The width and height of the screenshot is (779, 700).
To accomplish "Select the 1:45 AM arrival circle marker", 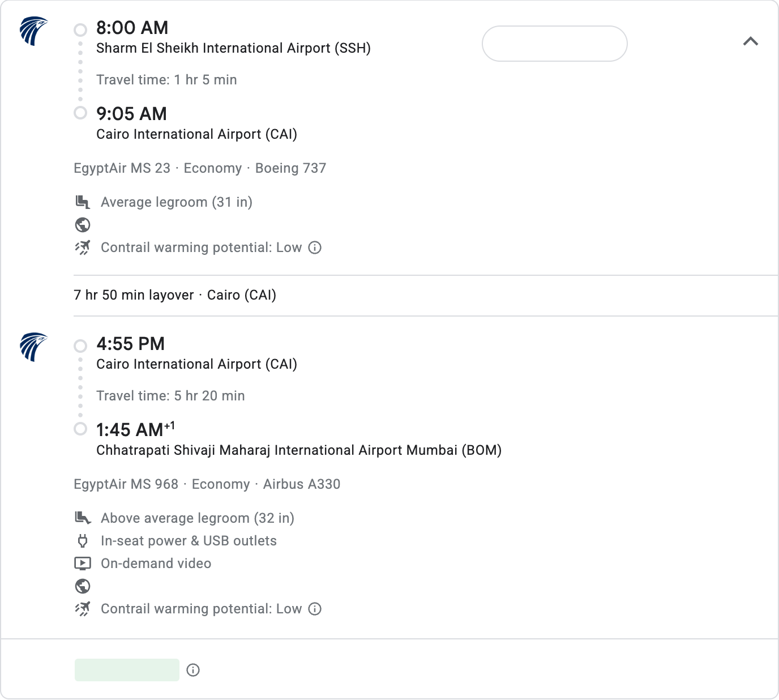I will pyautogui.click(x=80, y=429).
